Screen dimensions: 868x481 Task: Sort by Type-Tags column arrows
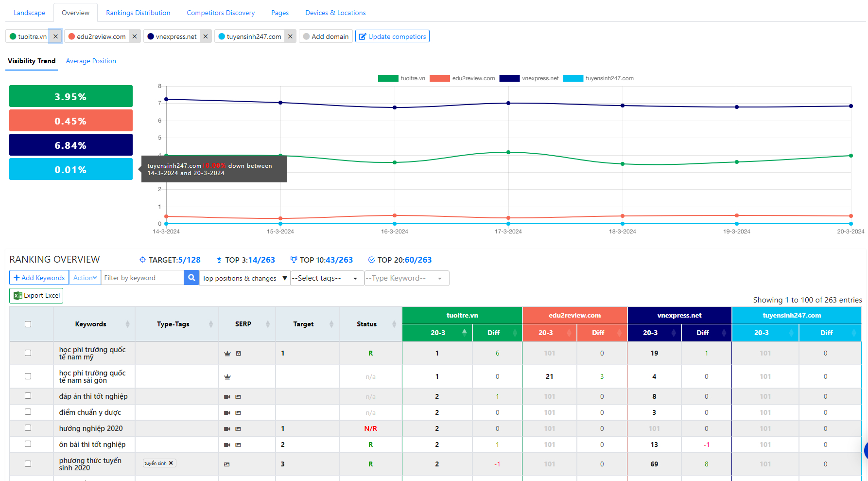(211, 324)
